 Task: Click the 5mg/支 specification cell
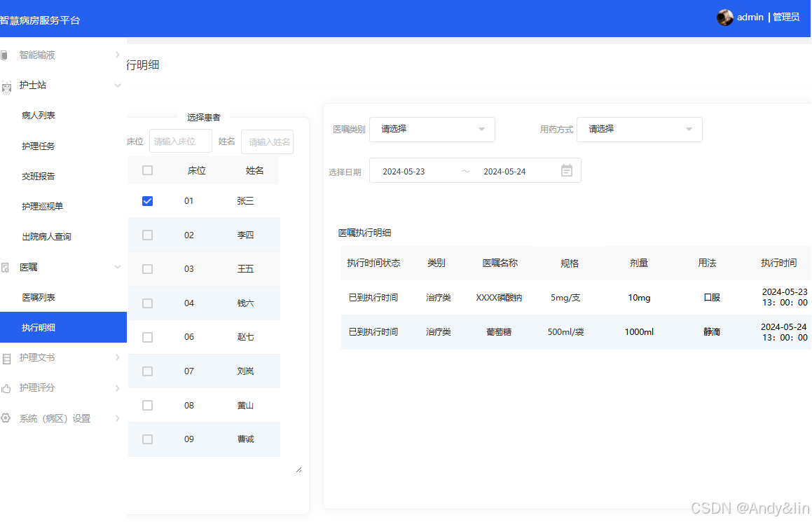(565, 298)
